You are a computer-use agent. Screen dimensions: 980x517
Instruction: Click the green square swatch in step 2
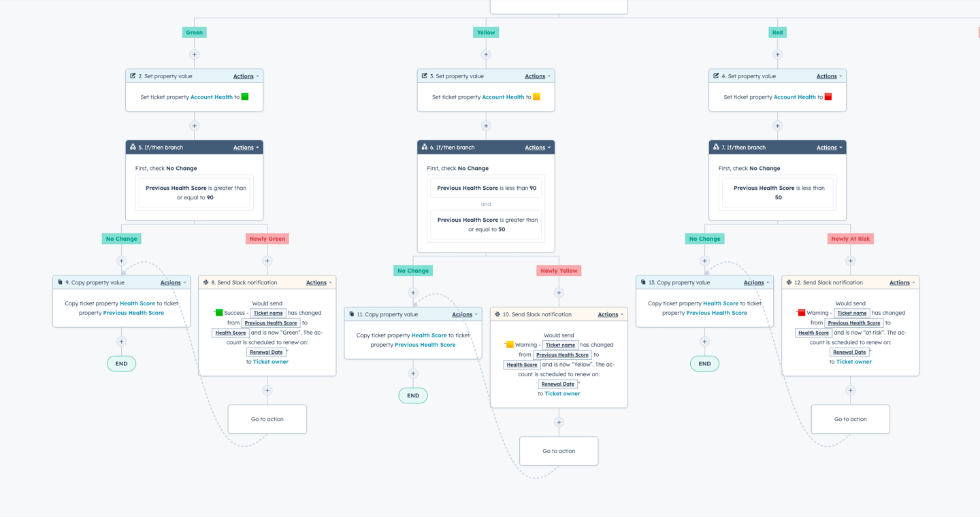pos(245,97)
